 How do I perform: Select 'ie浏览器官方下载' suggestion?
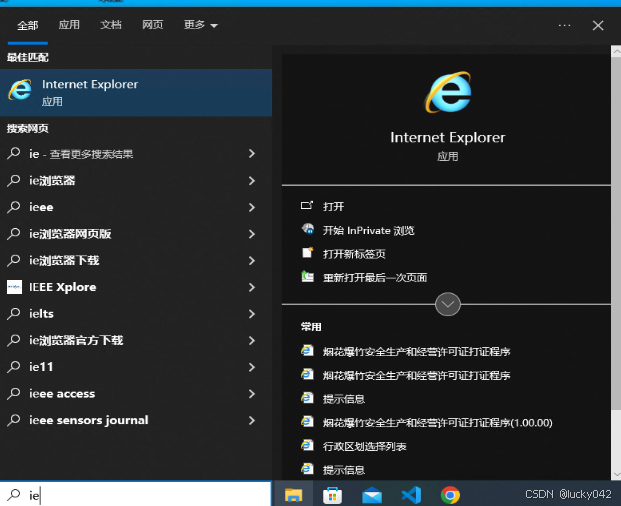point(76,340)
